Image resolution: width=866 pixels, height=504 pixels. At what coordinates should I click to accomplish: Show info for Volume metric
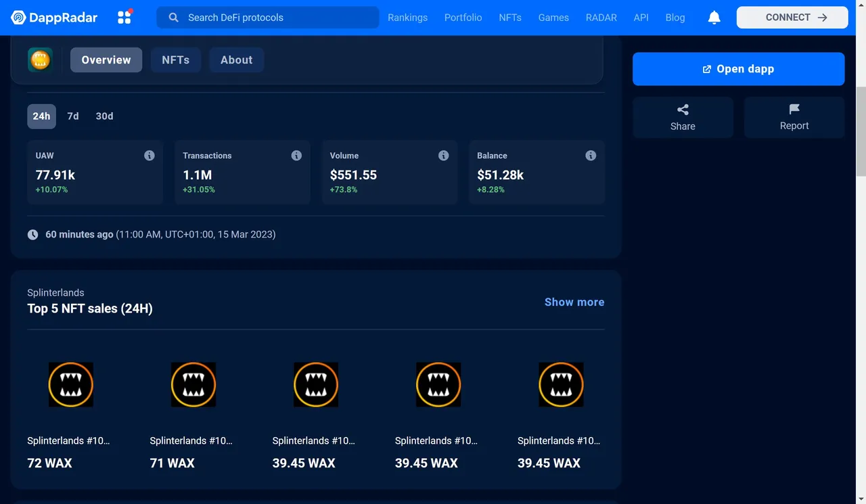tap(444, 156)
